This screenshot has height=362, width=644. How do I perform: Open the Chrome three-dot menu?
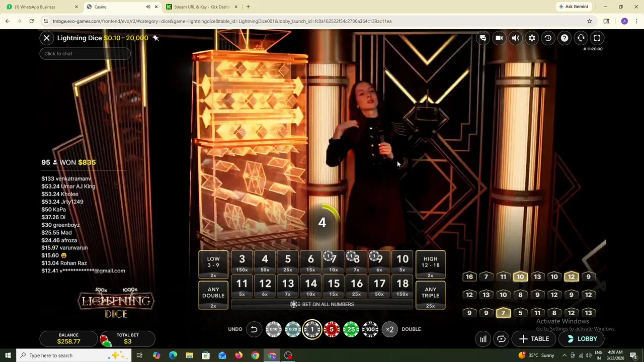pyautogui.click(x=637, y=21)
